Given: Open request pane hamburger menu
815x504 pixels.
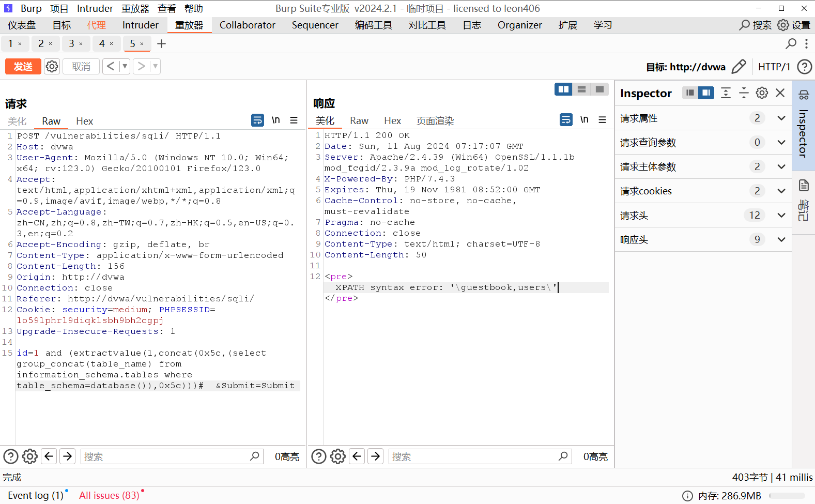Looking at the screenshot, I should (294, 120).
